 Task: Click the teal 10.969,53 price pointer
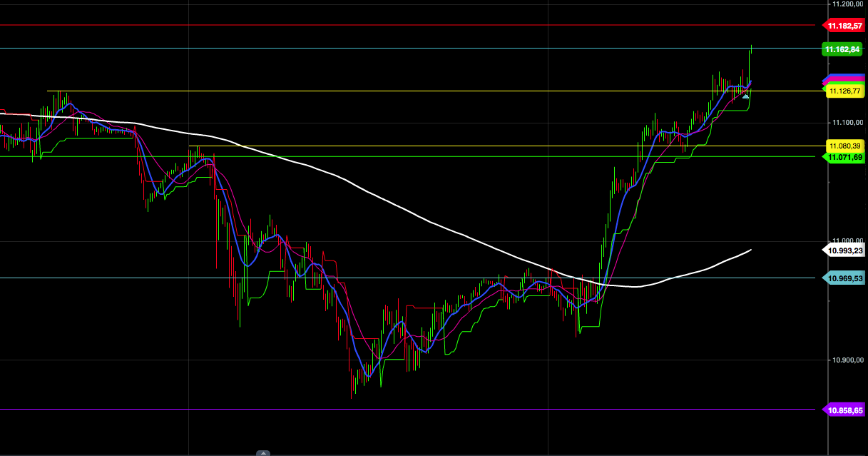click(844, 278)
